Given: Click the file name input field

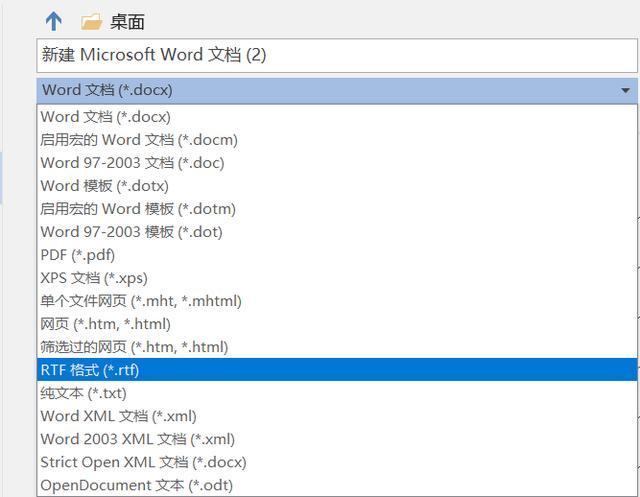Looking at the screenshot, I should [337, 55].
